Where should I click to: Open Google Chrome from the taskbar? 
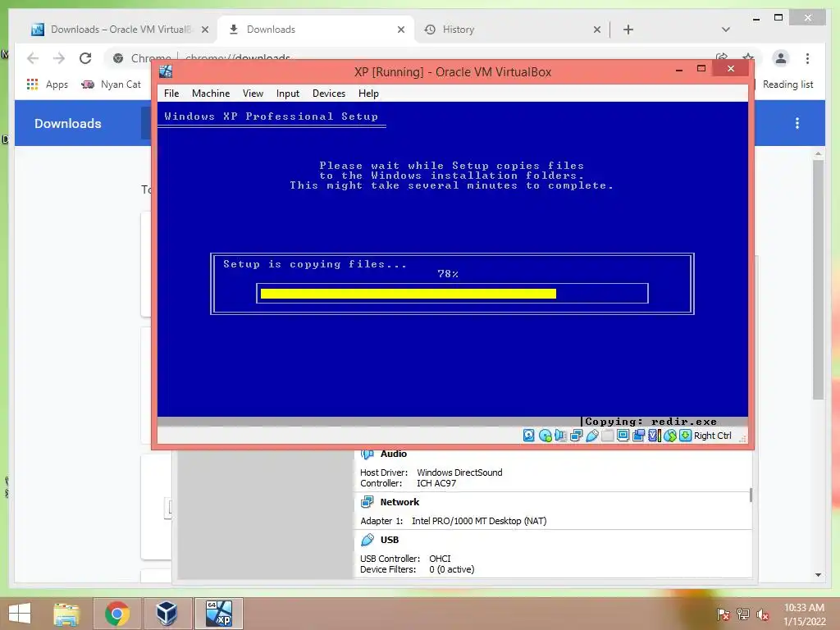(x=116, y=614)
